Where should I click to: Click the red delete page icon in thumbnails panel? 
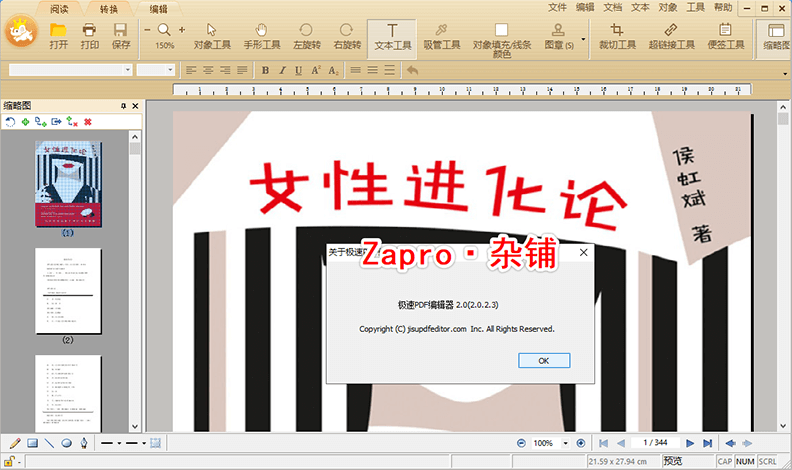coord(88,122)
